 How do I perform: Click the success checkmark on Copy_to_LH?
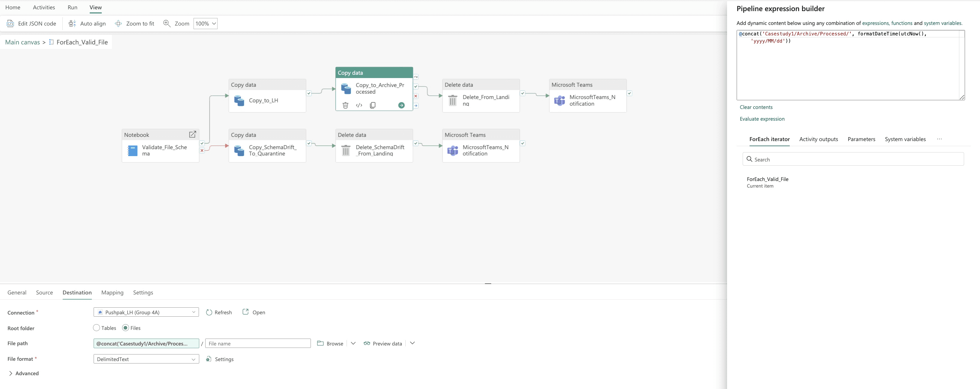(x=309, y=93)
